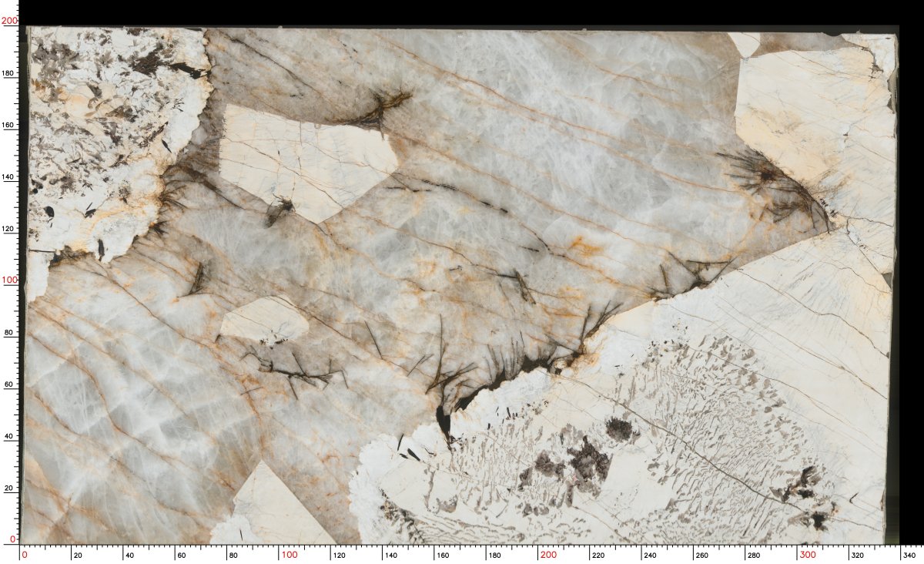Click the red 200 on the horizontal ruler
The image size is (924, 564).
(x=548, y=555)
